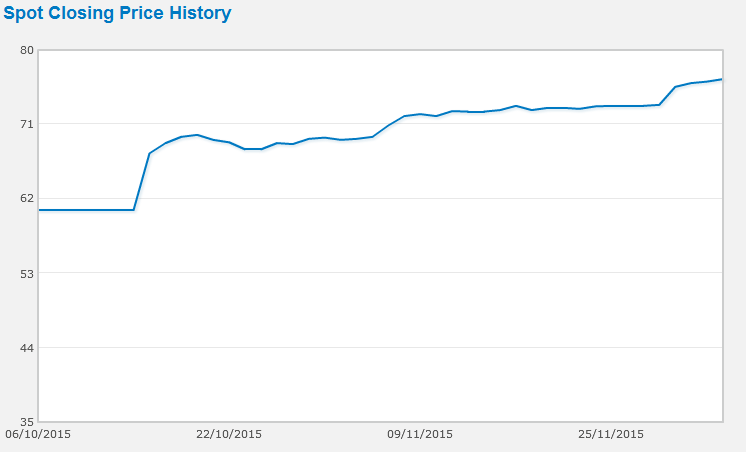Select the 09/11/2015 date label
Screen dimensions: 746x452
click(420, 434)
